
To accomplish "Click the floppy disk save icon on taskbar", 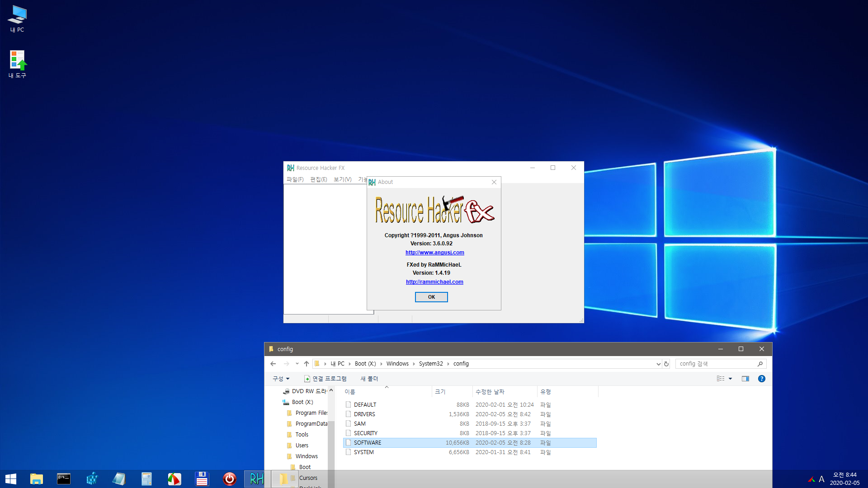I will pyautogui.click(x=202, y=479).
